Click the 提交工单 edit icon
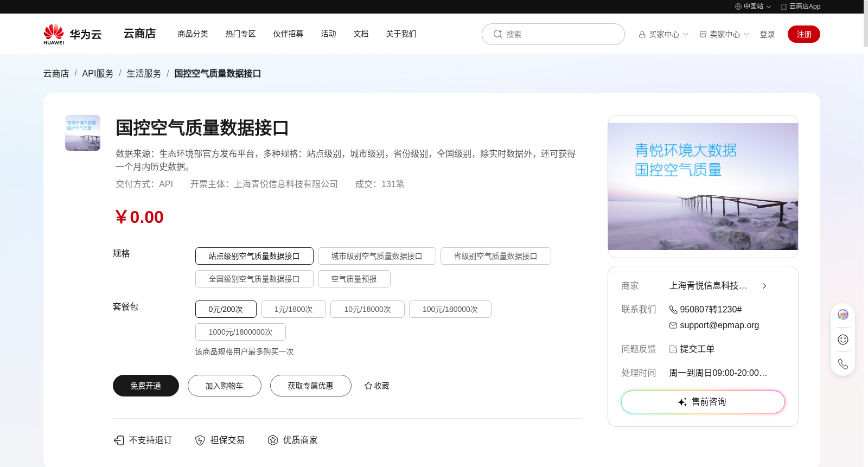Screen dimensions: 868x467 click(673, 349)
